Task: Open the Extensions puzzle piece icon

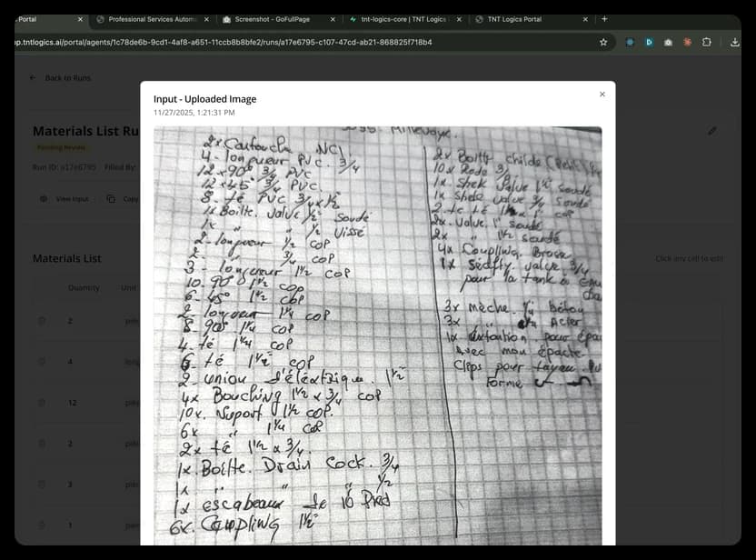Action: coord(706,42)
